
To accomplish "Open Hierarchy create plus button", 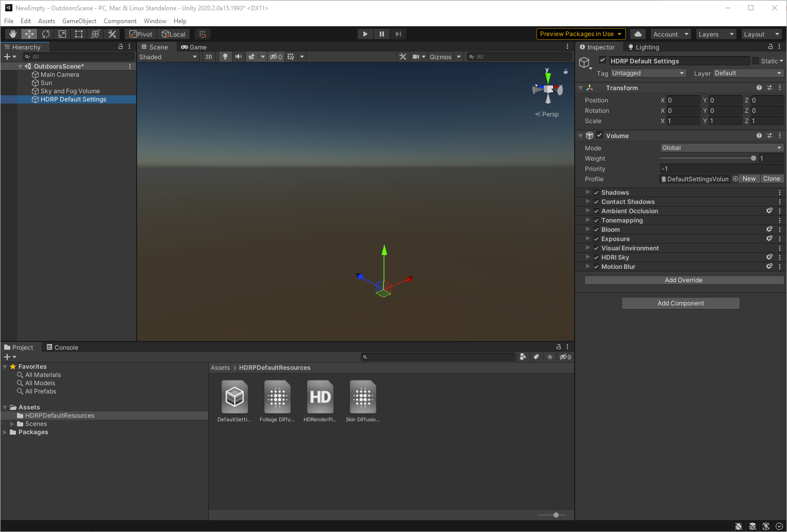I will (10, 57).
